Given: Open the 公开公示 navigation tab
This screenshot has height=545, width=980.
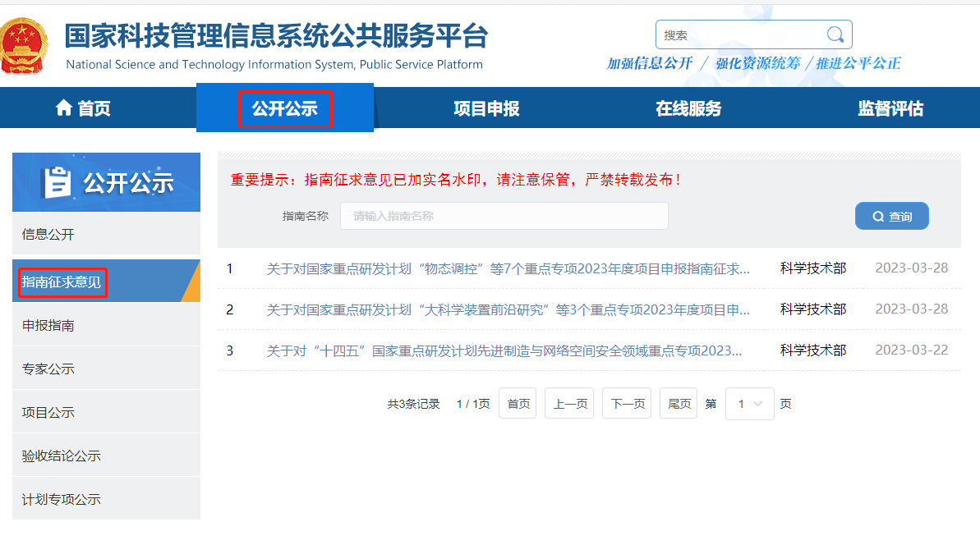Looking at the screenshot, I should 284,109.
